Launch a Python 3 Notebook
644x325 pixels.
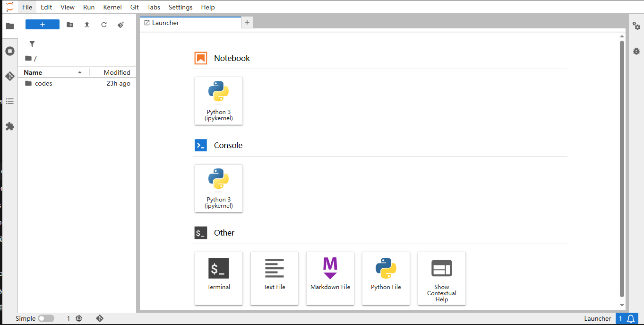[x=219, y=101]
